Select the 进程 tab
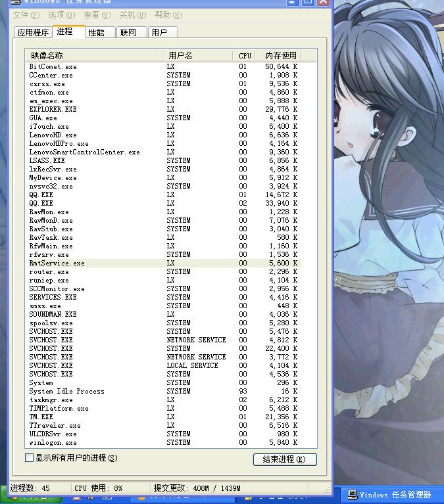 click(x=69, y=32)
